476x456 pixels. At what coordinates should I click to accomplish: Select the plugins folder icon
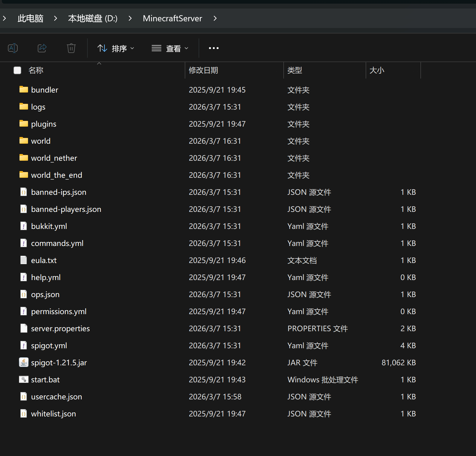(x=24, y=124)
